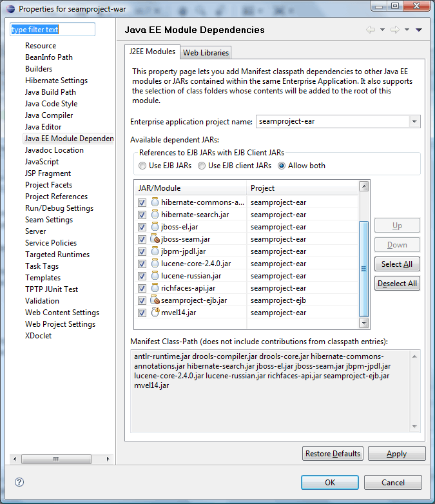
Task: Click the lucene-russian.jar jar icon
Action: 155,275
